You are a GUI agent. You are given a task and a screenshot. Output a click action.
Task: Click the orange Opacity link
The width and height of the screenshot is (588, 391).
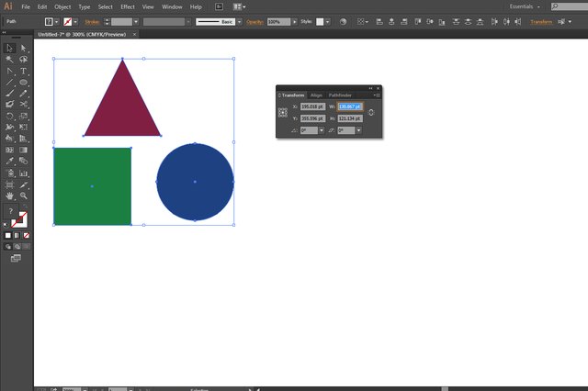pos(254,22)
